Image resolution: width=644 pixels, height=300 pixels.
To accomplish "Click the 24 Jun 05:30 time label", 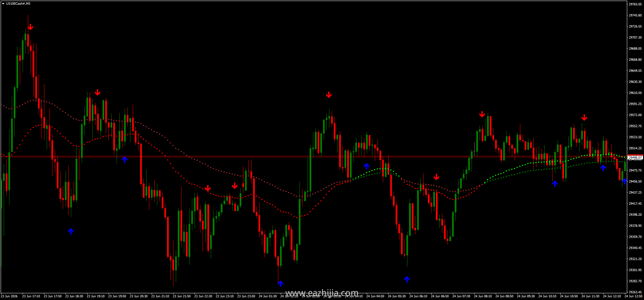I will pyautogui.click(x=397, y=296).
